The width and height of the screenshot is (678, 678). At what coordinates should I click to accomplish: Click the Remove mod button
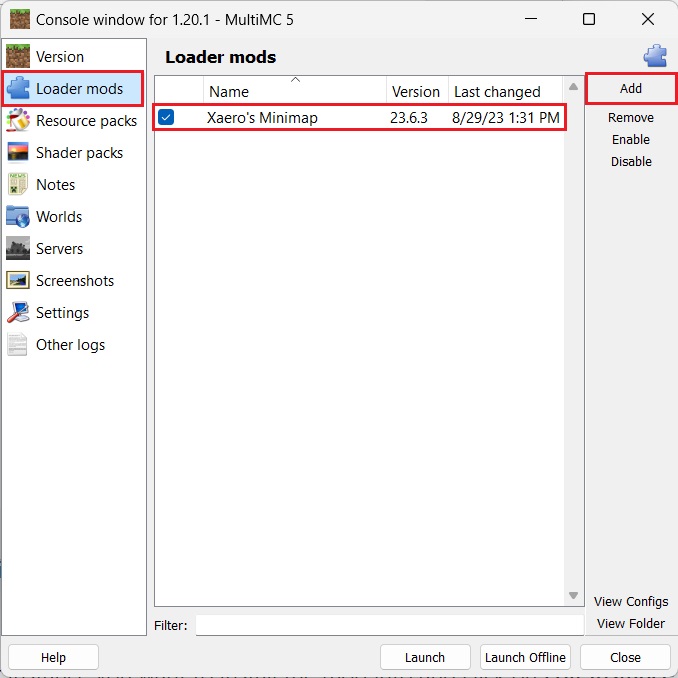click(630, 118)
